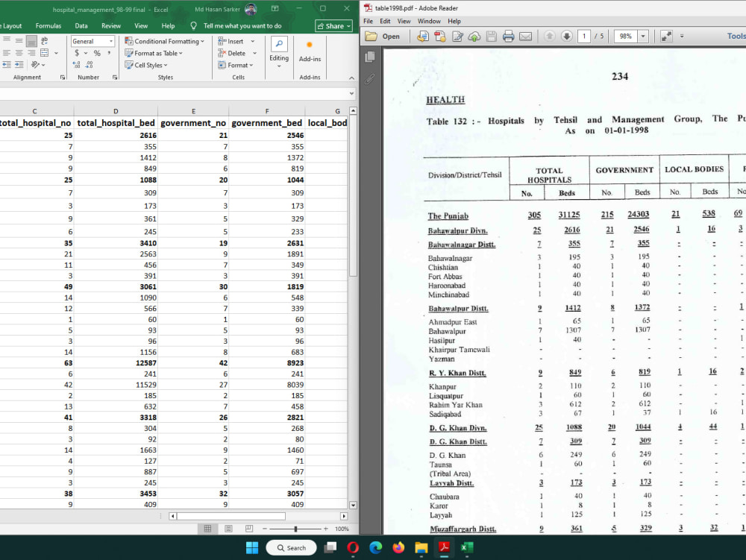Open Data tab in Excel
This screenshot has height=560, width=746.
click(81, 25)
